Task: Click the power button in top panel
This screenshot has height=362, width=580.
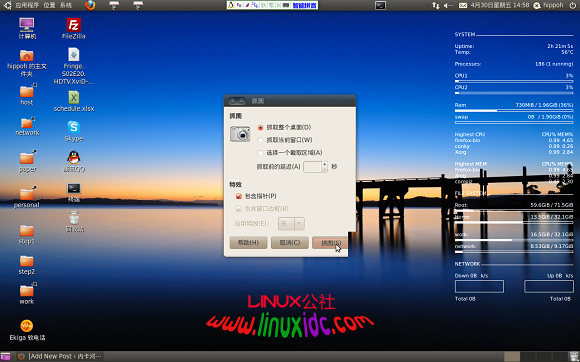Action: tap(573, 5)
